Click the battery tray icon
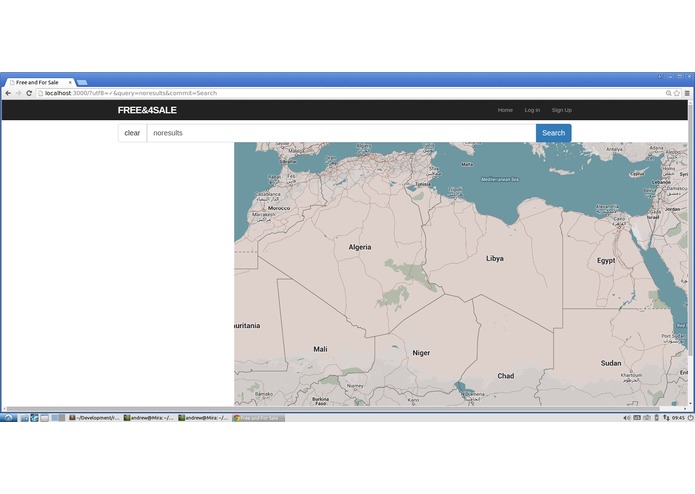The image size is (695, 494). coord(656,418)
